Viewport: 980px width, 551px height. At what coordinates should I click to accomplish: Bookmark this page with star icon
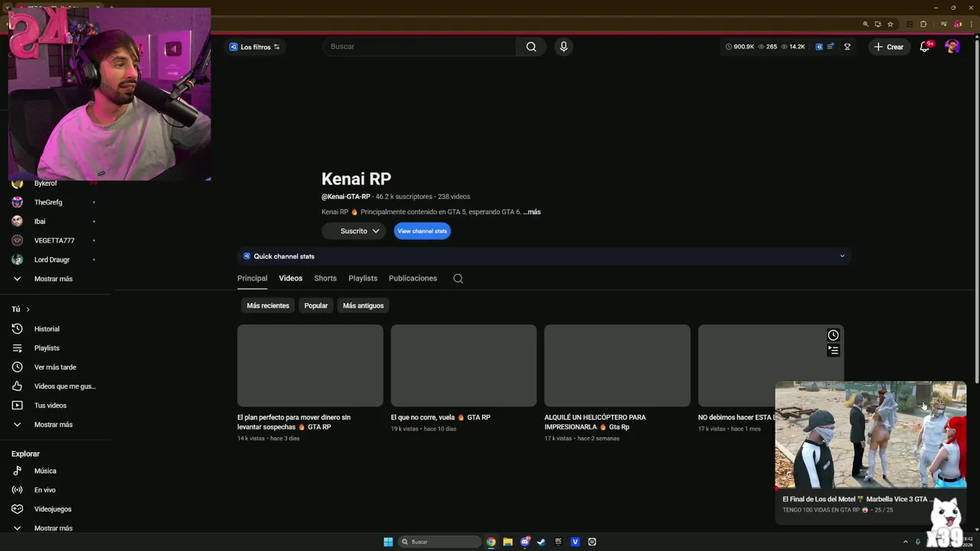pos(890,24)
